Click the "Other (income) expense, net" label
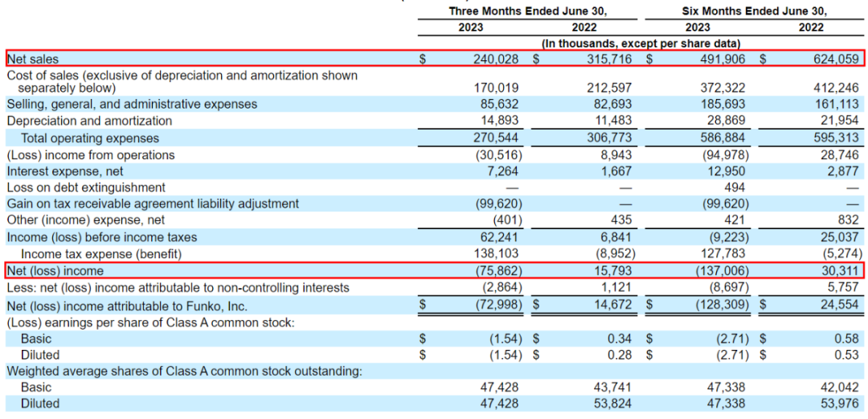The height and width of the screenshot is (419, 868). [x=86, y=220]
